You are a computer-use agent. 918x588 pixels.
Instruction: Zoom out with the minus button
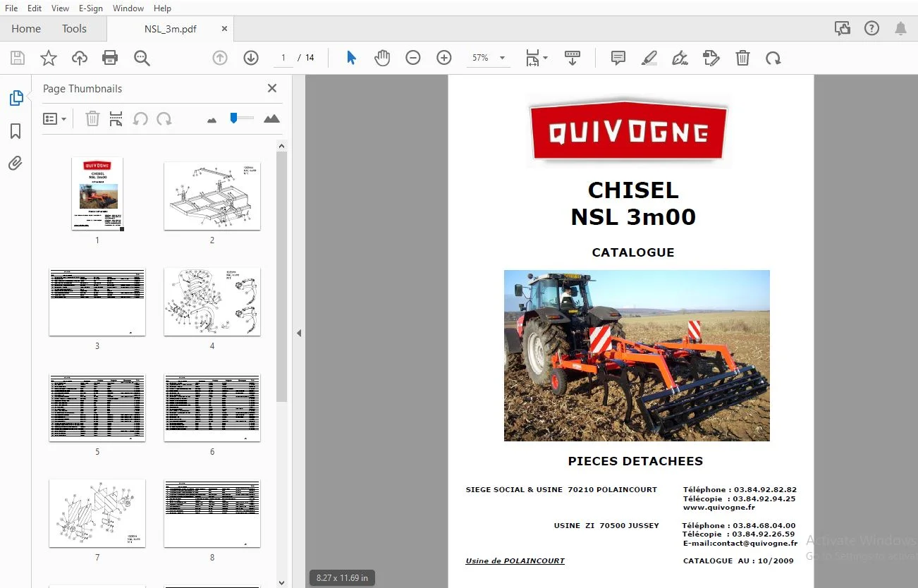point(413,58)
